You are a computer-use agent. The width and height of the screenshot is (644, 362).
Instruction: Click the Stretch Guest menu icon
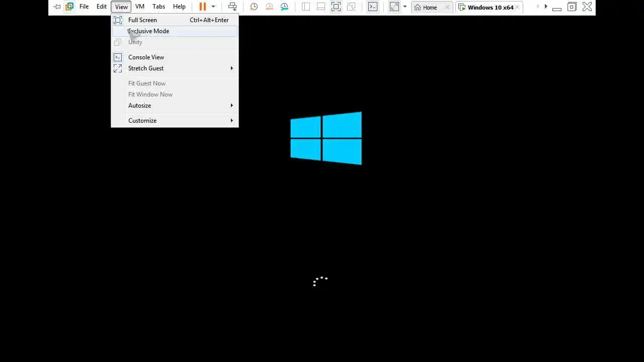118,68
